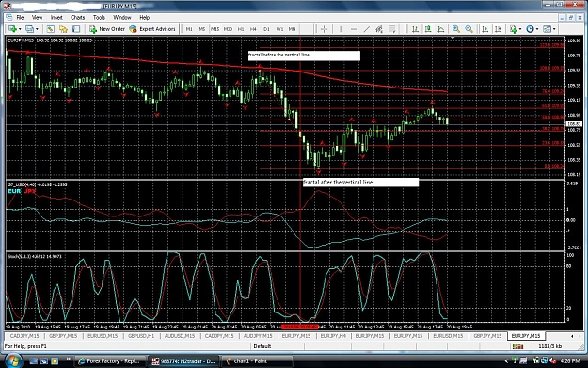Open the Profiles toolbar icon
This screenshot has height=368, width=588.
pos(29,29)
